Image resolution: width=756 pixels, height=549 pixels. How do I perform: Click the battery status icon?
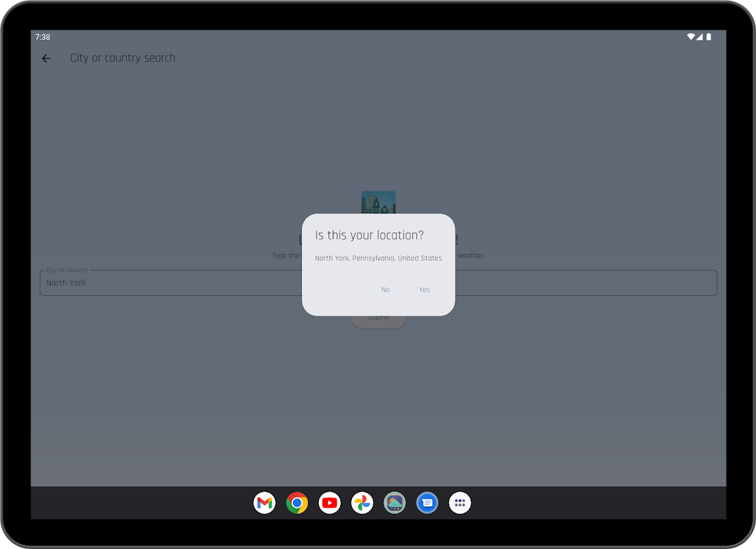(709, 36)
